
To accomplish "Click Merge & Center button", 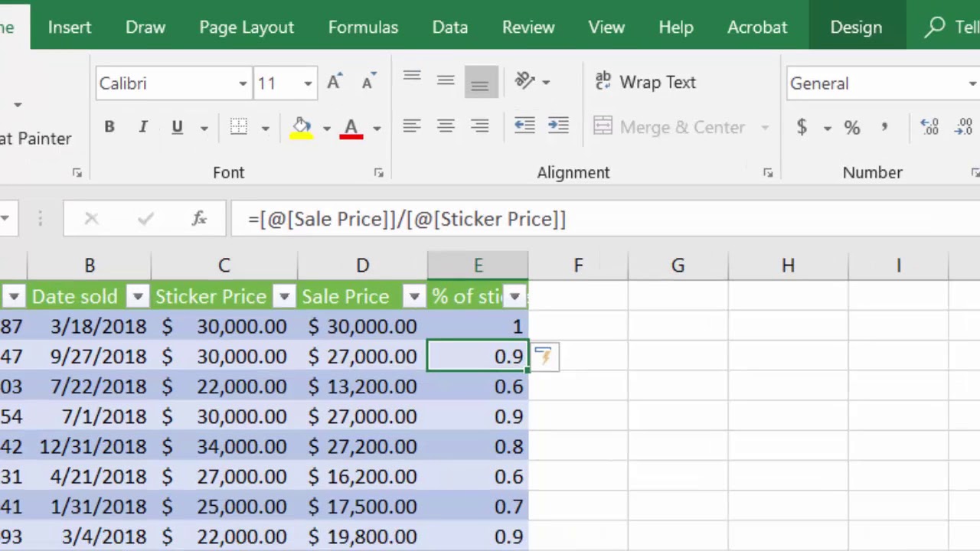I will 669,127.
